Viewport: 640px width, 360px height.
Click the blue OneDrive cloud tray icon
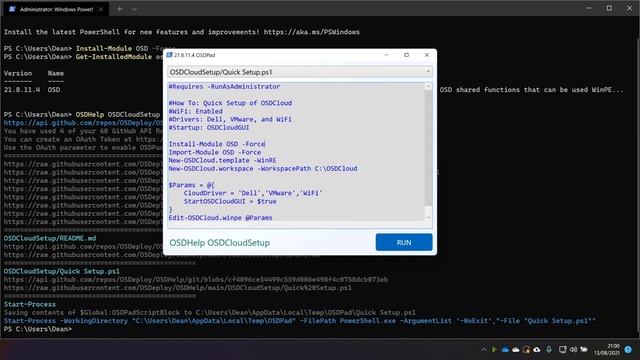[505, 349]
